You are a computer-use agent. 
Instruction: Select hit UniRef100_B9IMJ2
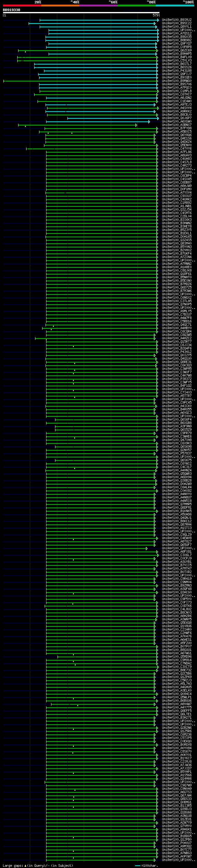177,20
